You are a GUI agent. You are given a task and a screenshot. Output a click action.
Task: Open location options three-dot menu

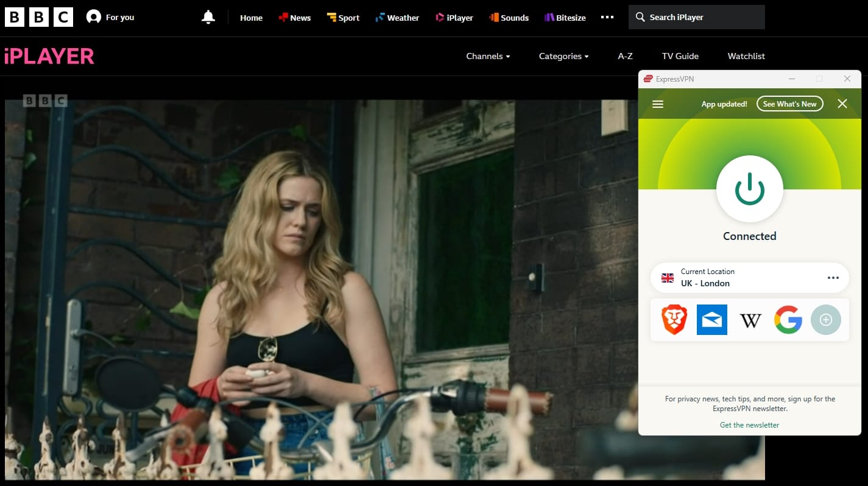click(x=833, y=278)
